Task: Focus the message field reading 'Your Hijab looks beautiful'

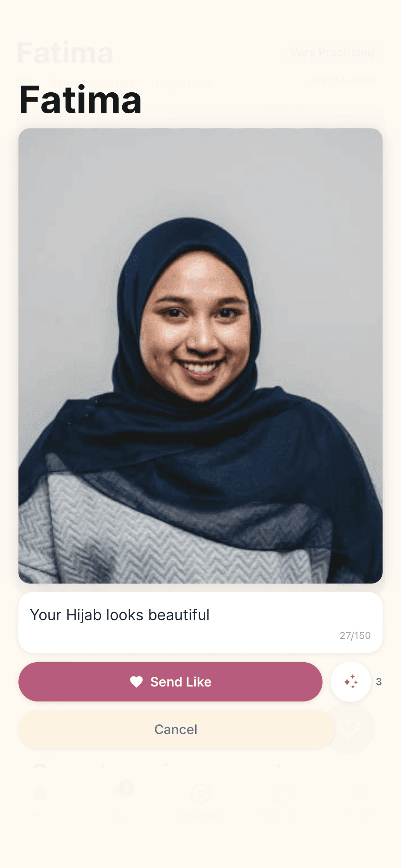Action: coord(200,622)
